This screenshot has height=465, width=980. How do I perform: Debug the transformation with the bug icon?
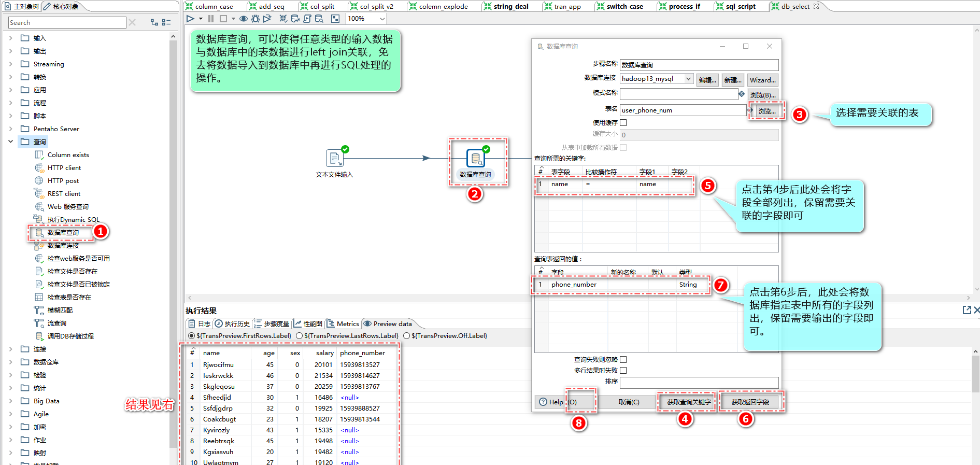point(255,19)
